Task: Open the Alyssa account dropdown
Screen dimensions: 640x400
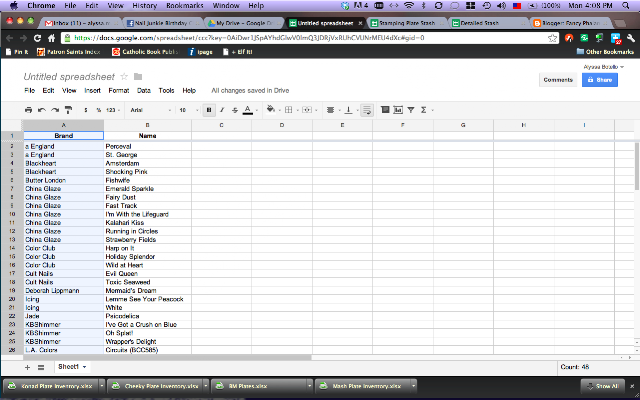Action: tap(604, 67)
